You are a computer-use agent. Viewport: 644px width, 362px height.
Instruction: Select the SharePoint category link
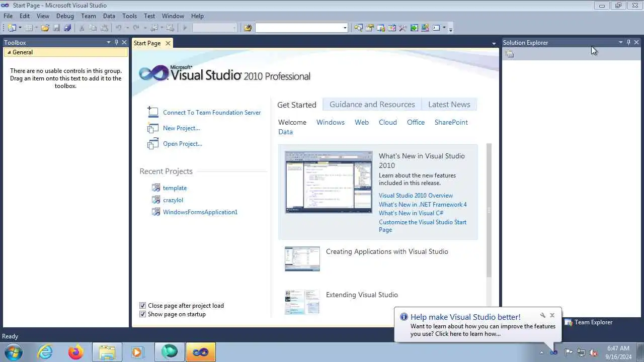[x=451, y=122]
